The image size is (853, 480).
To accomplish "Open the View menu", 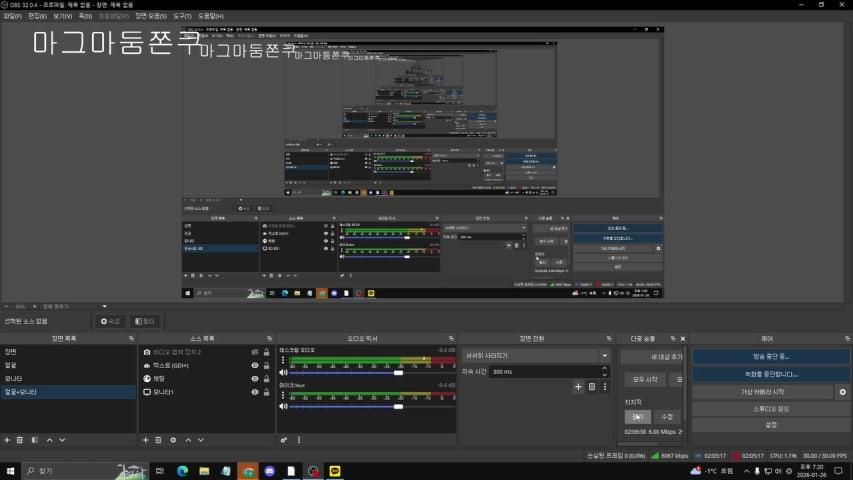I will [63, 16].
